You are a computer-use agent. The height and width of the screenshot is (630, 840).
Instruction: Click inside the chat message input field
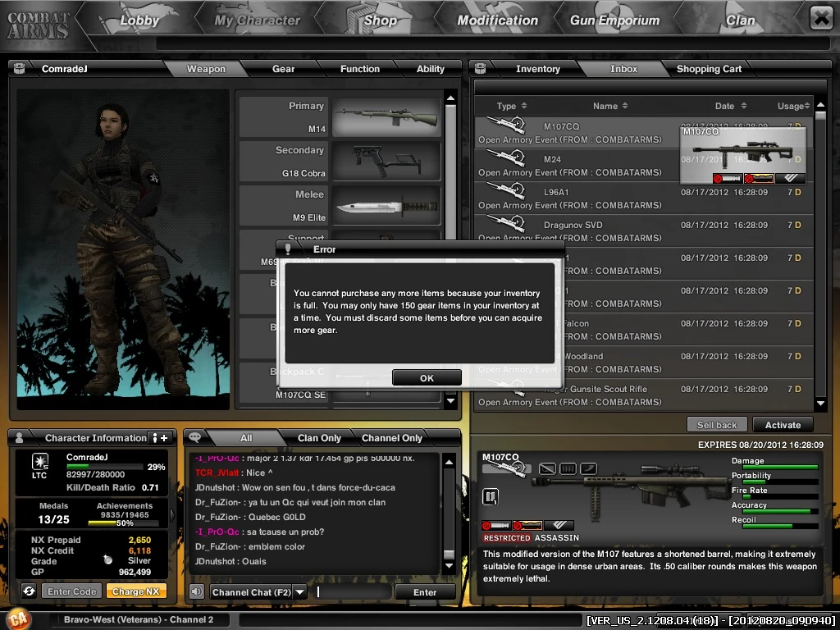(x=354, y=591)
